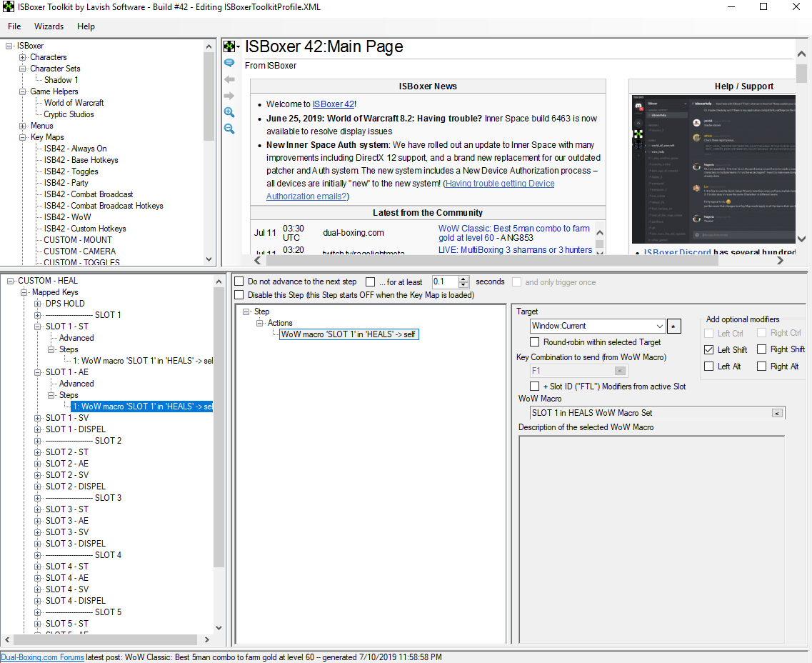
Task: Toggle the '...for at least' checkbox
Action: [370, 281]
